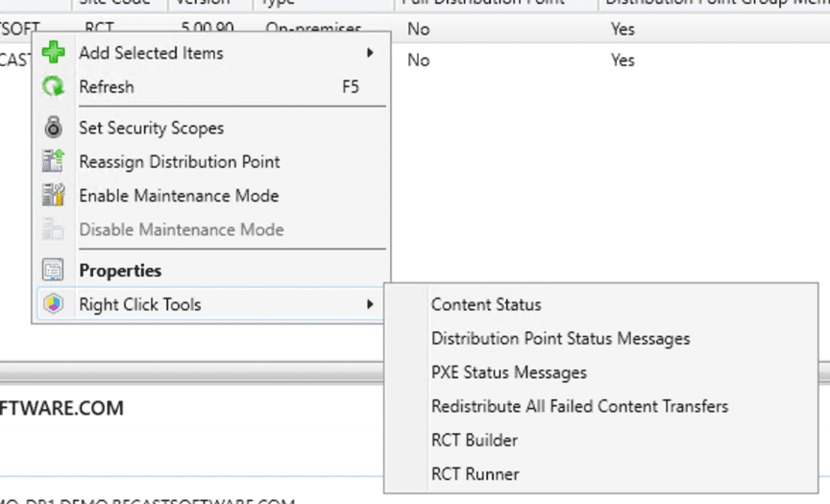
Task: Click the Reassign Distribution Point icon
Action: (x=54, y=162)
